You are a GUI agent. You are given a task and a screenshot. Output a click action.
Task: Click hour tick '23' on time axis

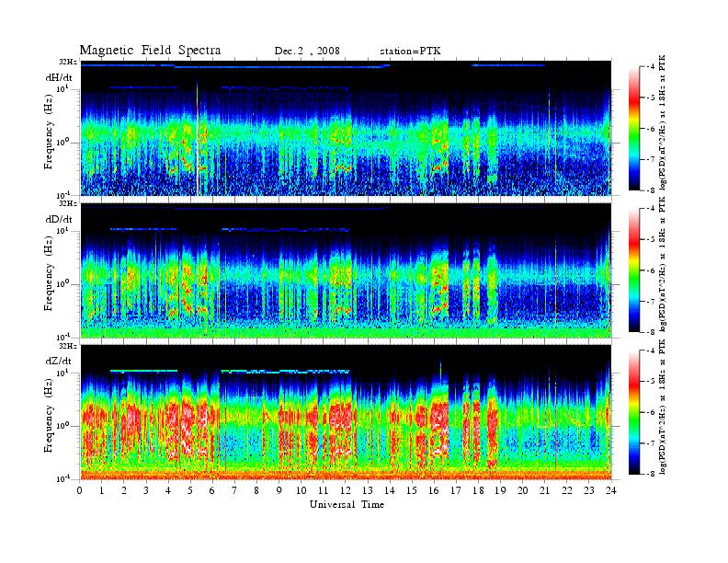pos(589,490)
